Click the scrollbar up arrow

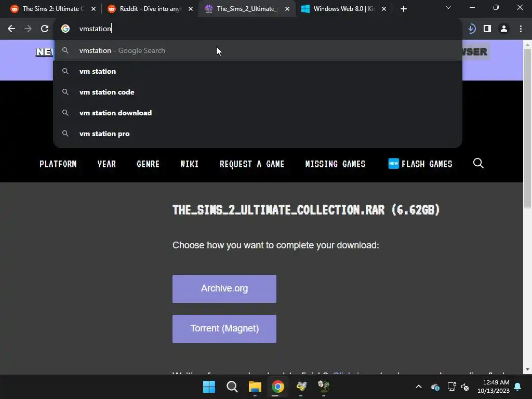point(528,45)
